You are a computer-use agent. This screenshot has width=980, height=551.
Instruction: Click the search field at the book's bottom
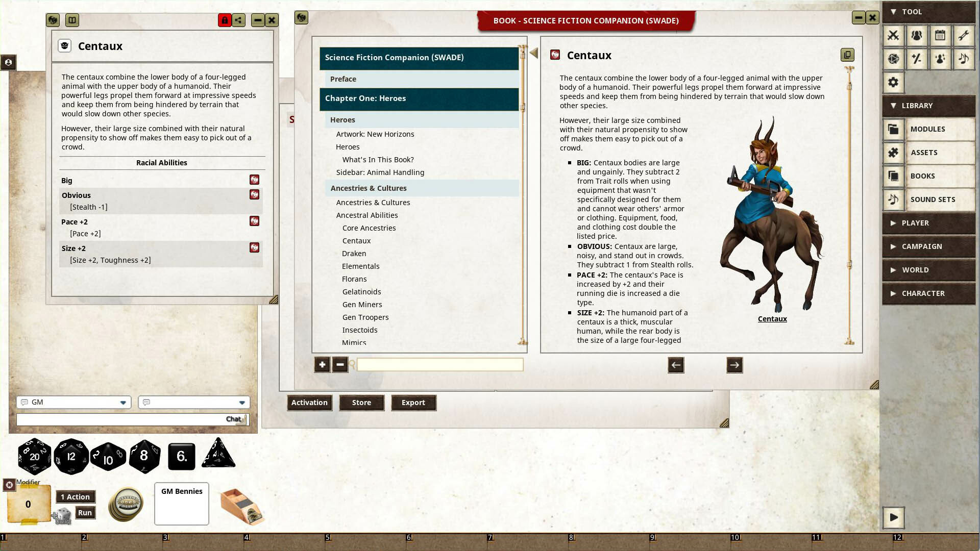tap(440, 364)
